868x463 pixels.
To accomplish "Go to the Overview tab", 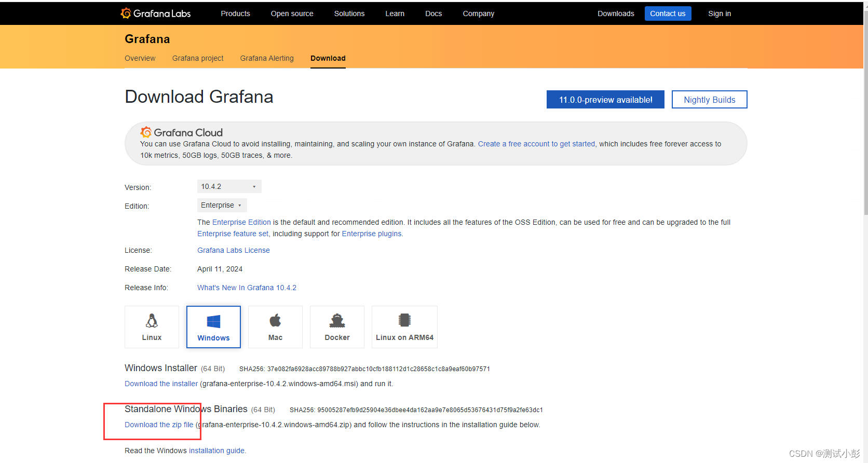I will click(x=140, y=58).
